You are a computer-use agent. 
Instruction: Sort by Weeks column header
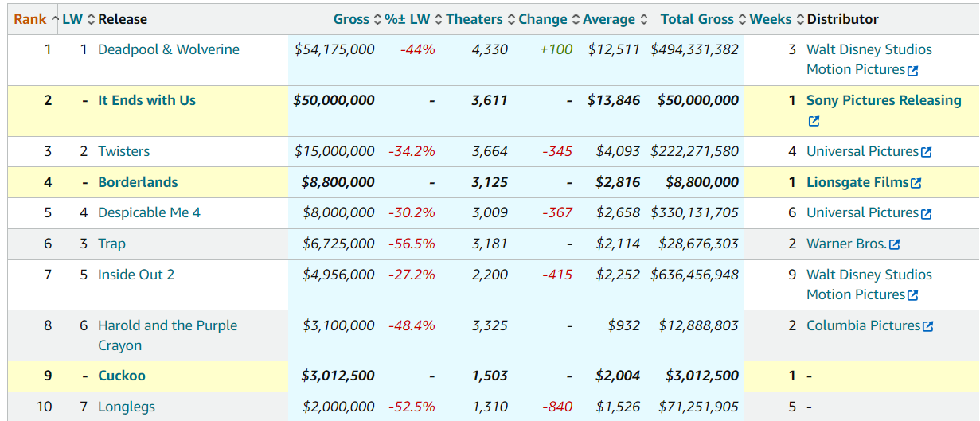click(771, 19)
